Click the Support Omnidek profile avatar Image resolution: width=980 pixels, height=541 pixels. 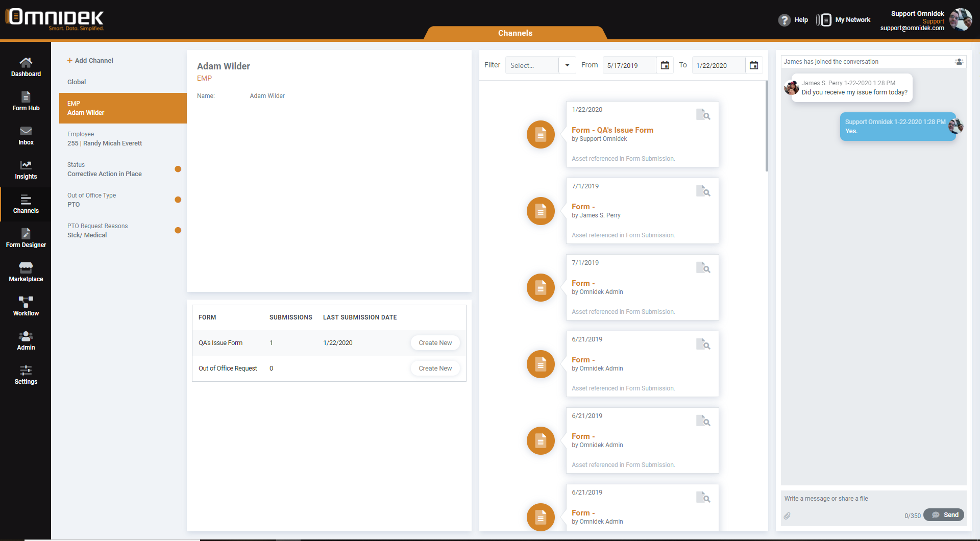click(960, 20)
